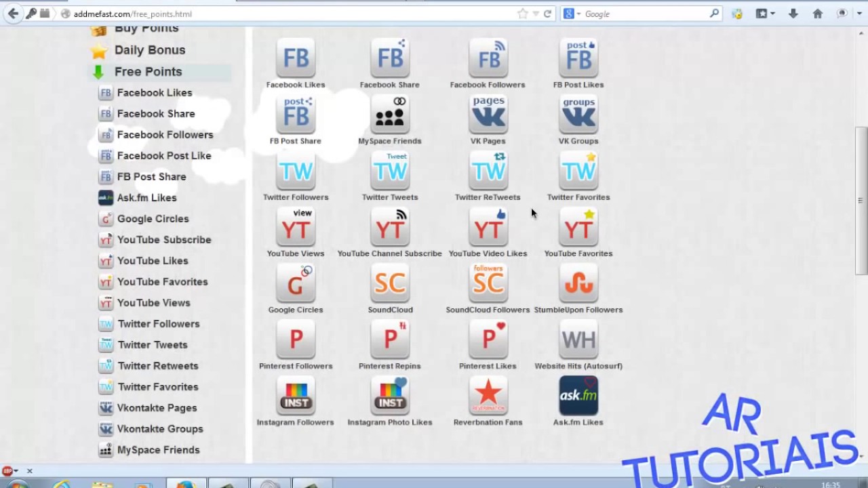
Task: Open the Pinterest Likes icon
Action: [488, 340]
